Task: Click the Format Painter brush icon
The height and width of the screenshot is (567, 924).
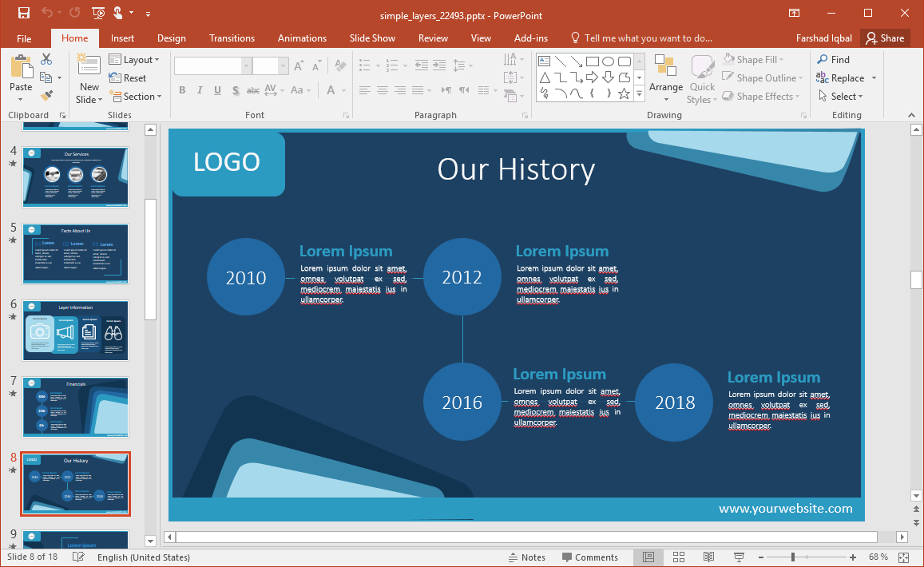Action: pyautogui.click(x=46, y=96)
